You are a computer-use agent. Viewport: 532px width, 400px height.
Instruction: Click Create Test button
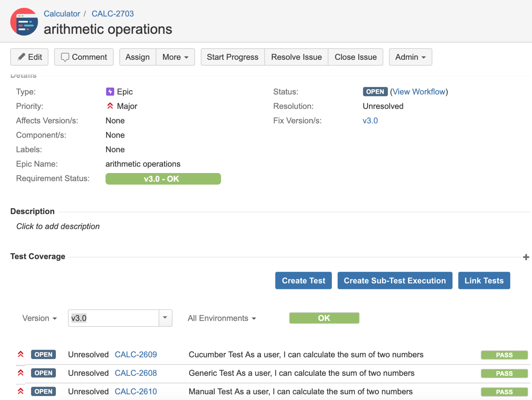[304, 281]
